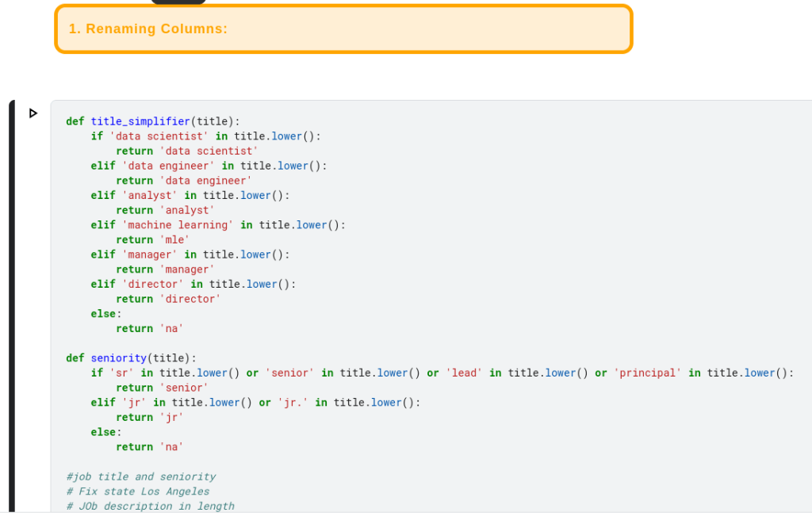The height and width of the screenshot is (520, 812).
Task: Click on return 'senior' statement
Action: (162, 388)
